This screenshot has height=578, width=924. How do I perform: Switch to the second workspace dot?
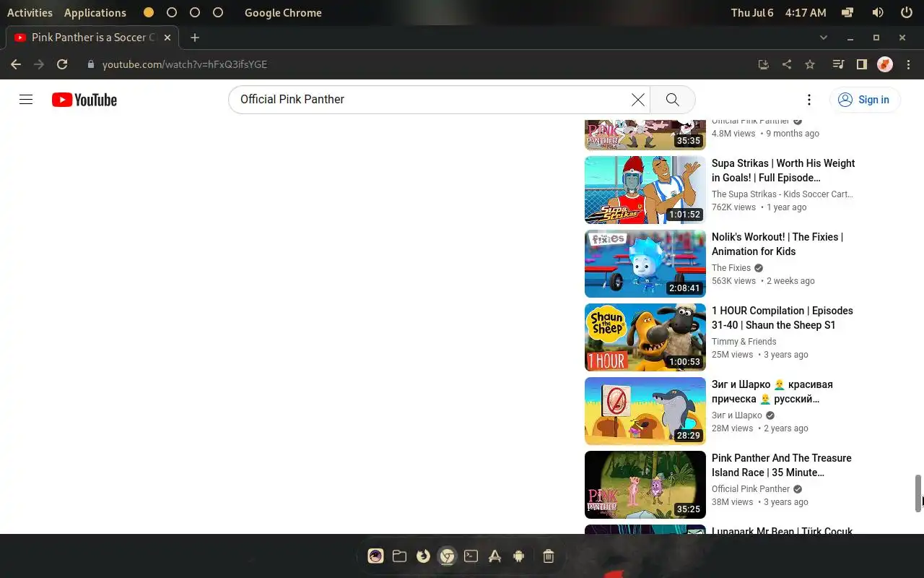[172, 12]
